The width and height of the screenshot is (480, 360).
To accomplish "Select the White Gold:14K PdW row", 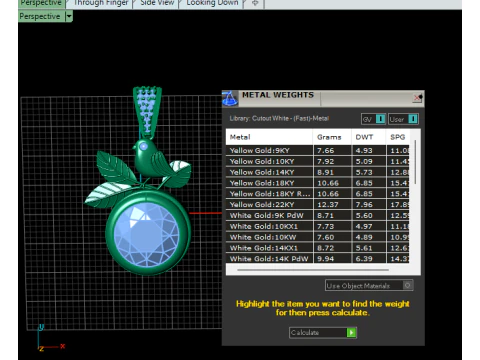I will [x=318, y=259].
